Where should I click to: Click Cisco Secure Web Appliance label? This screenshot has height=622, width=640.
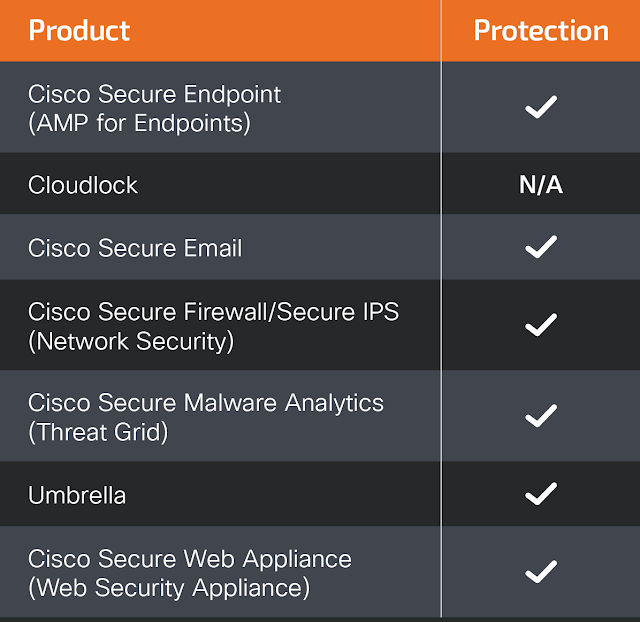190,559
